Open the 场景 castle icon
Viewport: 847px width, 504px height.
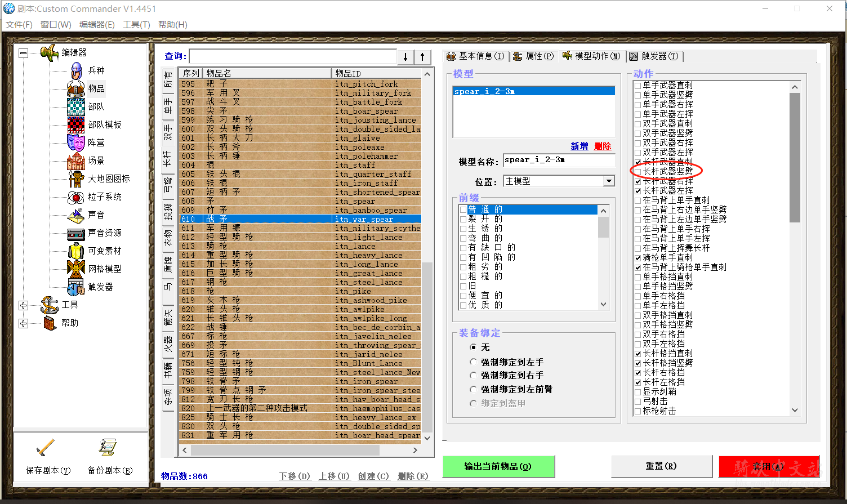click(x=76, y=160)
